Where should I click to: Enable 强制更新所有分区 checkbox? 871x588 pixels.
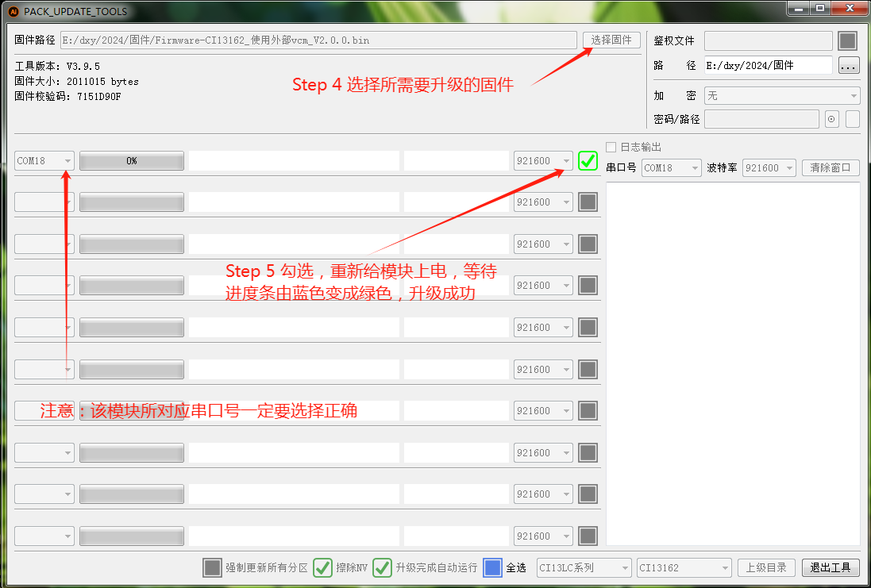tap(212, 567)
